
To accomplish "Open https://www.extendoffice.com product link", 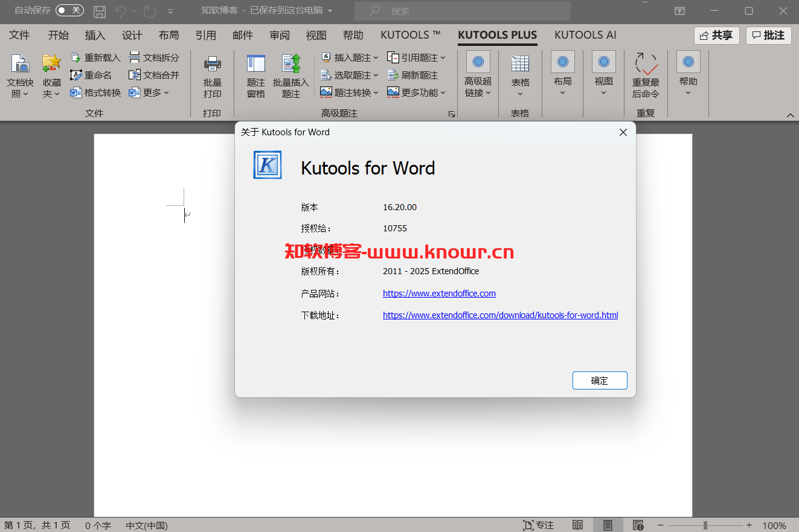I will click(x=439, y=293).
